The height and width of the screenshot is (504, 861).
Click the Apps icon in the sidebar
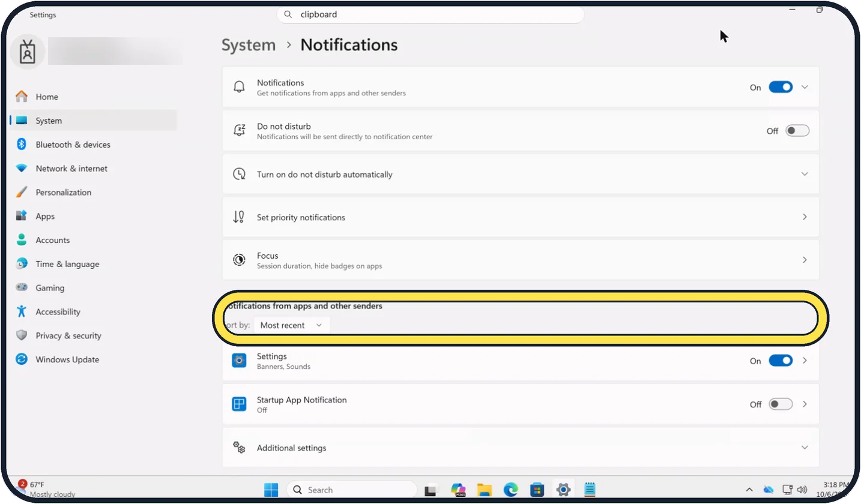coord(22,216)
